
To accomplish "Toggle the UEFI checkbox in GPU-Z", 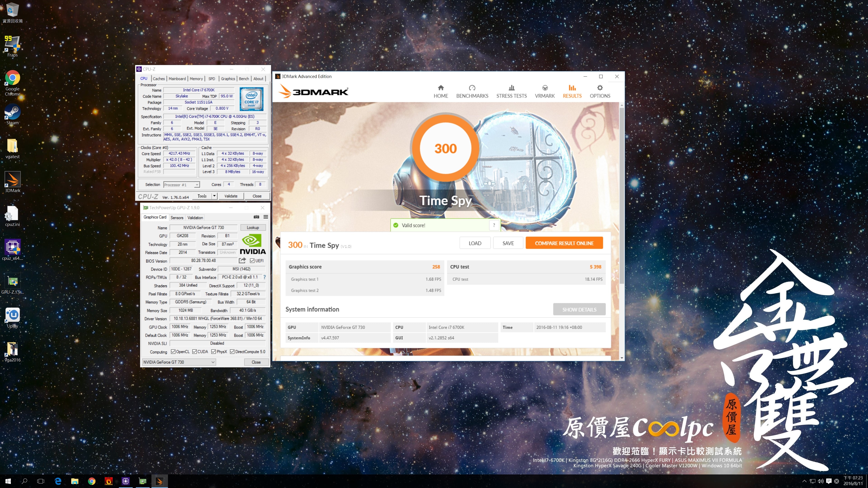I will pyautogui.click(x=252, y=261).
